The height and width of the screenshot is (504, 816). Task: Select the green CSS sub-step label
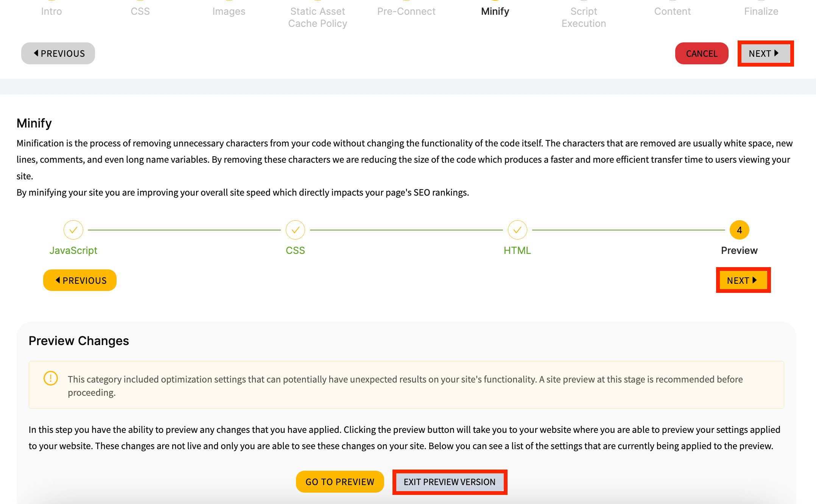point(295,250)
